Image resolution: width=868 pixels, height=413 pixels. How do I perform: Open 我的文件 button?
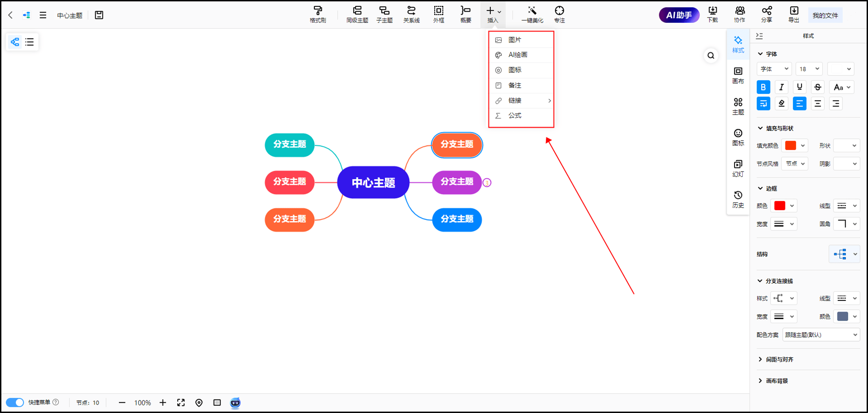[x=825, y=15]
